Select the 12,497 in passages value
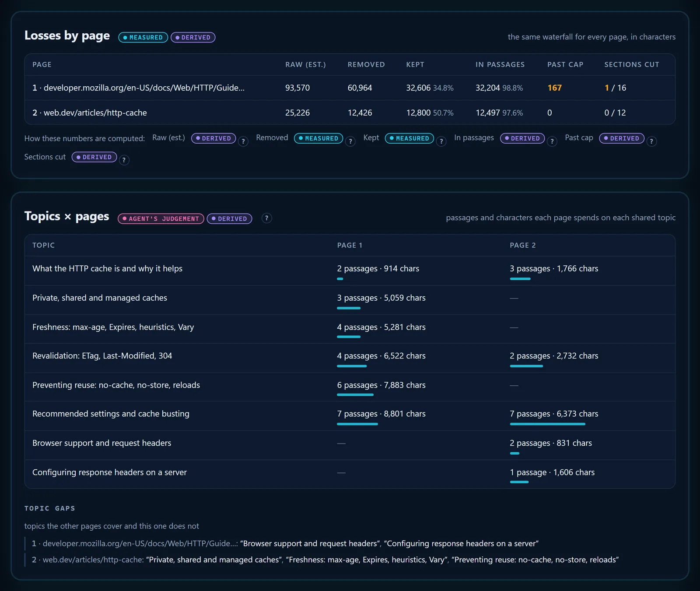This screenshot has height=591, width=700. click(x=488, y=113)
